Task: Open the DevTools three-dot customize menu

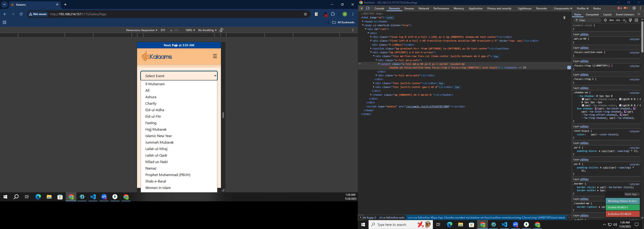Action: [x=640, y=8]
